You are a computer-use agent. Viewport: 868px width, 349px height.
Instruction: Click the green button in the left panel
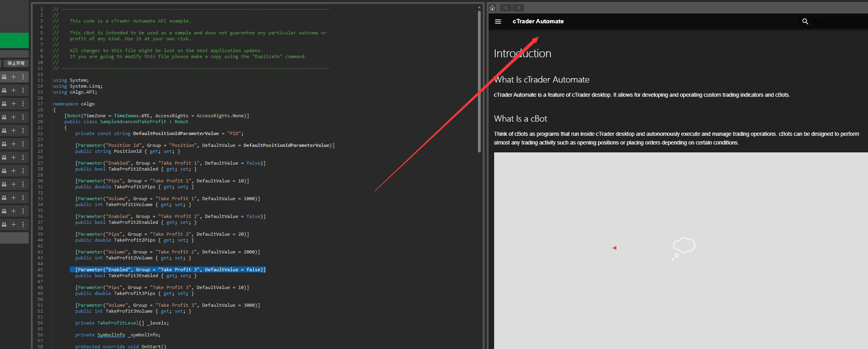[14, 41]
